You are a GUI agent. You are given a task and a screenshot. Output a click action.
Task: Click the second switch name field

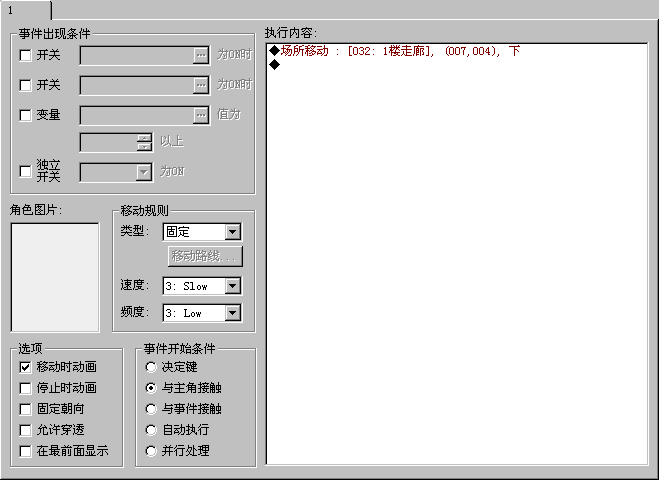pos(137,85)
